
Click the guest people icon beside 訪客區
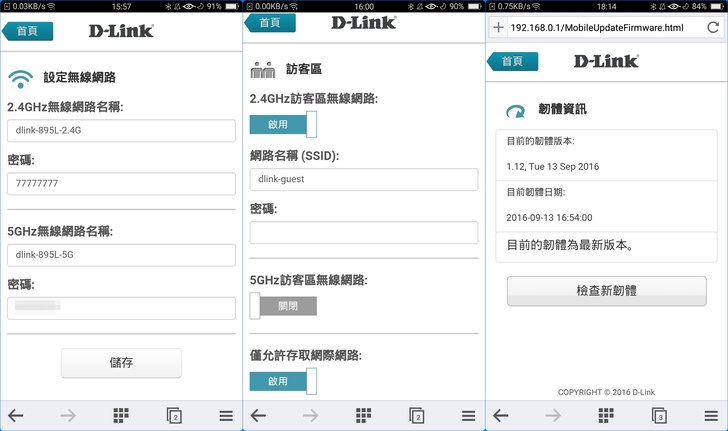pyautogui.click(x=263, y=70)
